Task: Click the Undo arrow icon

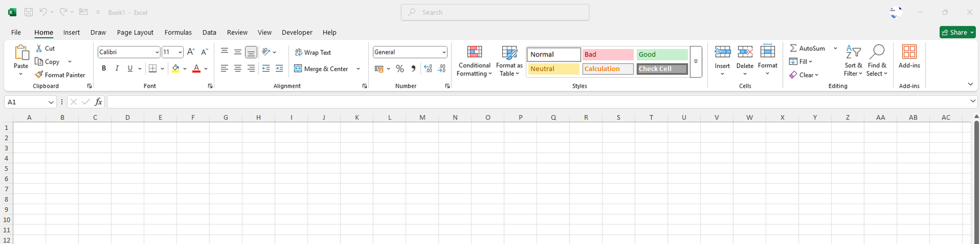Action: [x=43, y=12]
